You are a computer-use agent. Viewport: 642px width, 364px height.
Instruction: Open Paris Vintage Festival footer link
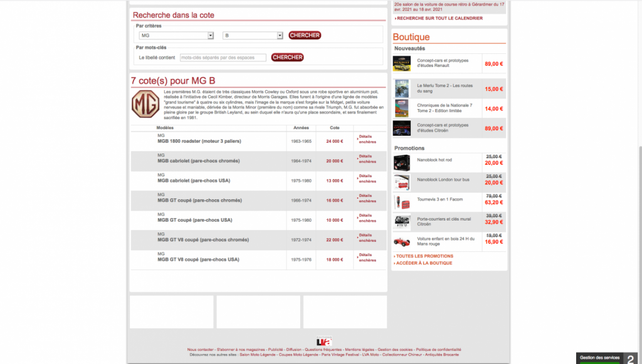pos(340,355)
